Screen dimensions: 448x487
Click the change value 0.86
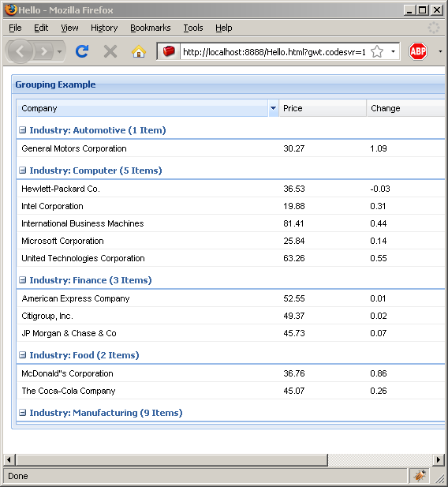point(378,373)
